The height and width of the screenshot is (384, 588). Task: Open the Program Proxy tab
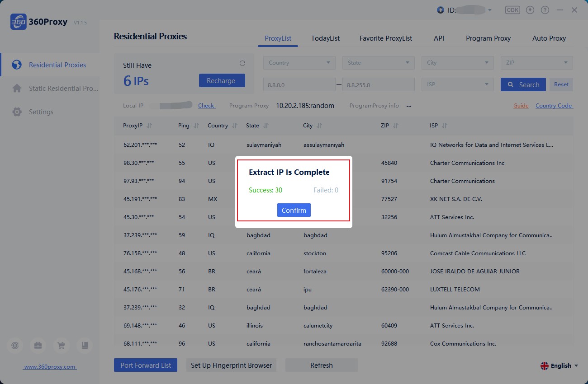pos(488,38)
